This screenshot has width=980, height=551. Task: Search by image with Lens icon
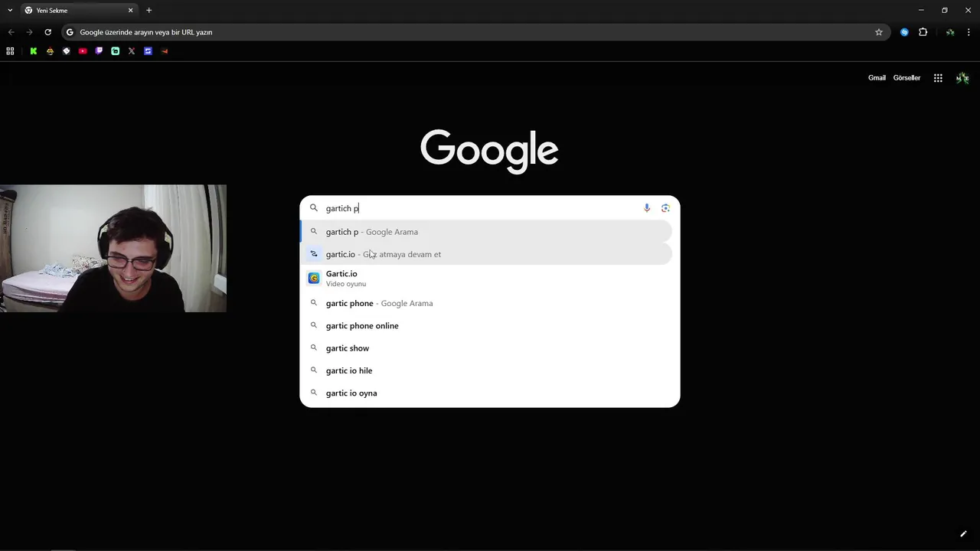pos(665,208)
